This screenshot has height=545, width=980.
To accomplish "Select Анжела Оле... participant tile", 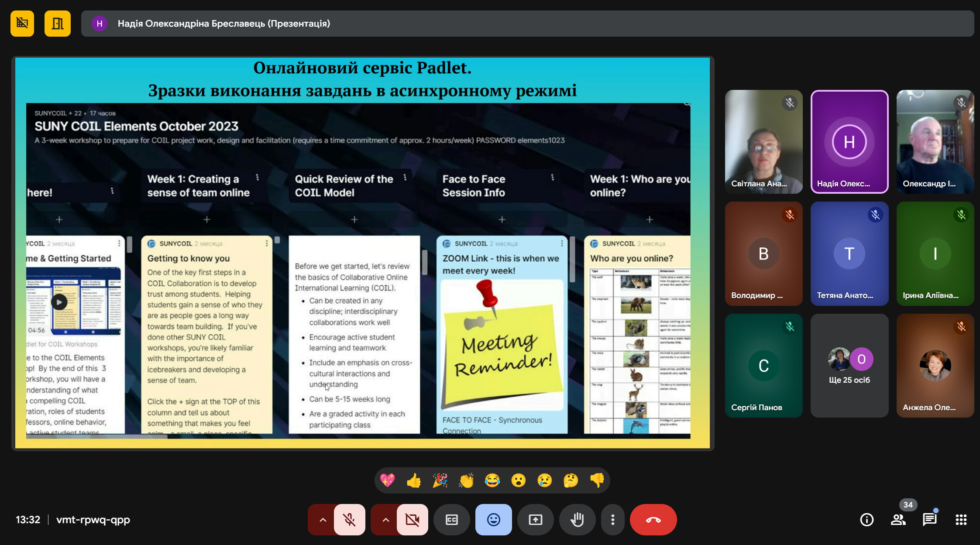I will point(935,366).
